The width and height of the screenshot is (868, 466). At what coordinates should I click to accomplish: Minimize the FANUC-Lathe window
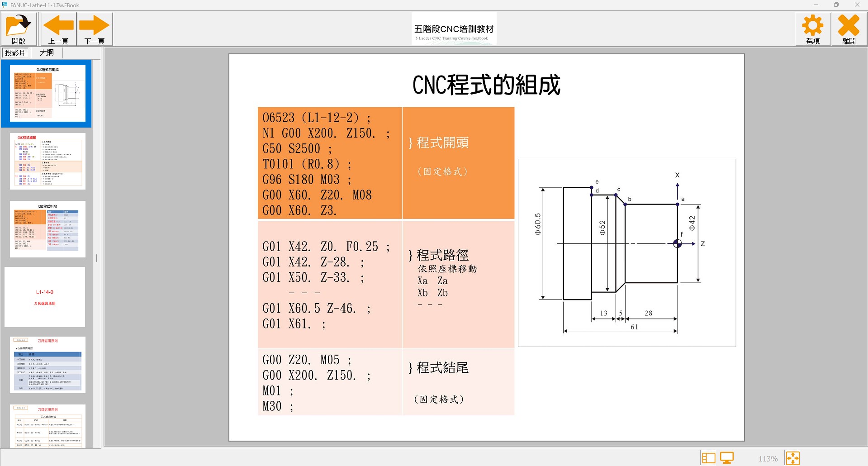(816, 5)
